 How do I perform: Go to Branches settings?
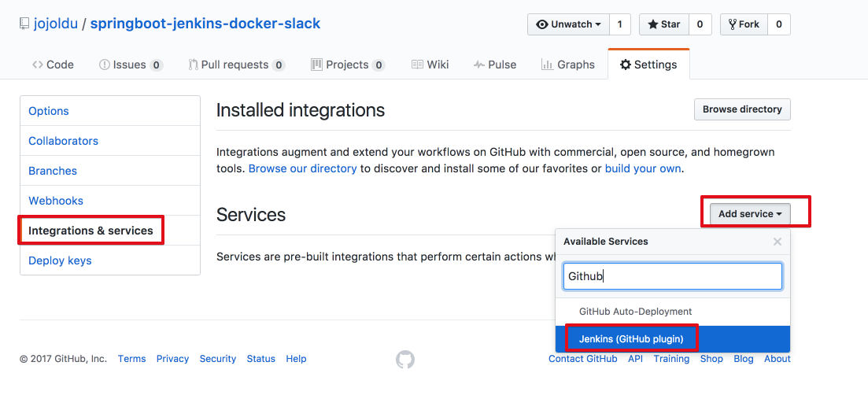tap(110, 171)
